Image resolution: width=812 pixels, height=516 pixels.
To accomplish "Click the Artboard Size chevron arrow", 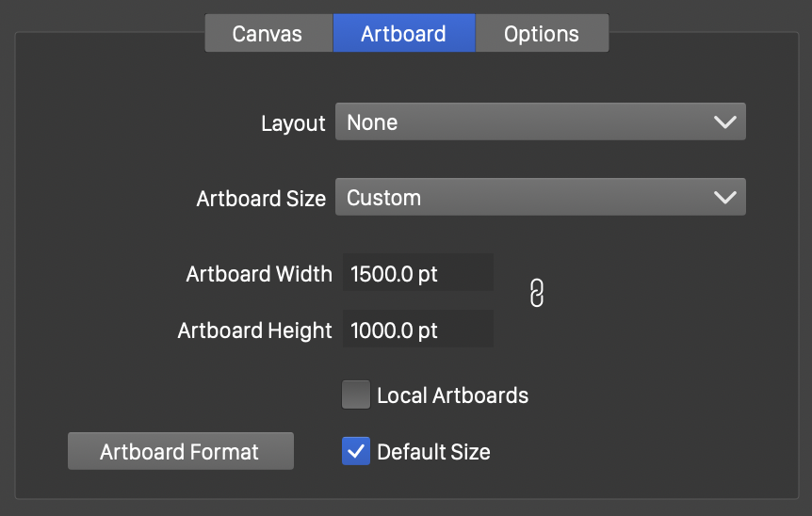I will [x=724, y=198].
